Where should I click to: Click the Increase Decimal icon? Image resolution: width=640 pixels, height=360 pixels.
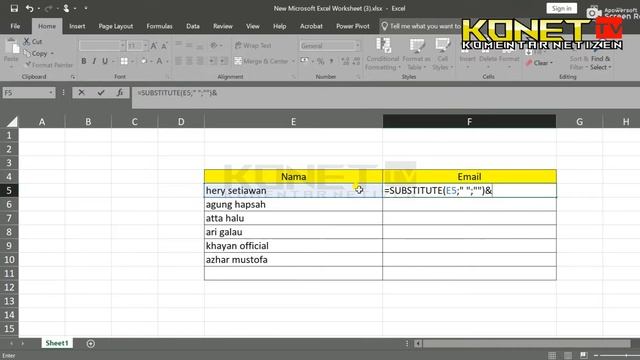point(345,61)
